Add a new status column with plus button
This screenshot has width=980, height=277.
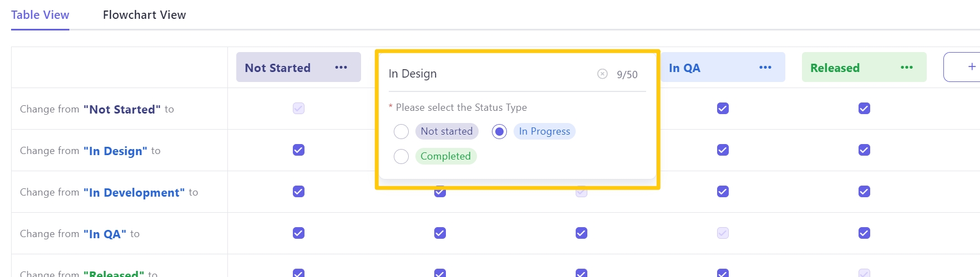(x=971, y=67)
